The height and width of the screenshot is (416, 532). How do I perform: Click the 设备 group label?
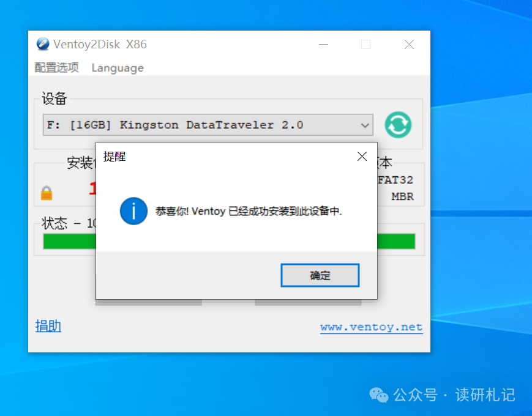pos(54,98)
